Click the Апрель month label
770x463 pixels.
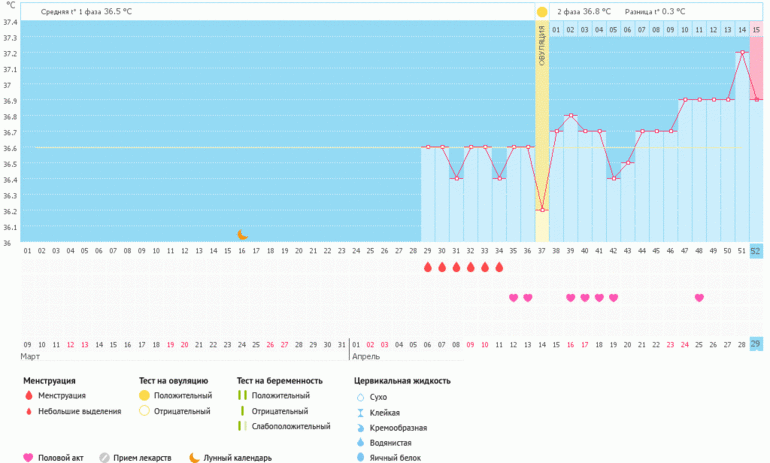(x=366, y=356)
